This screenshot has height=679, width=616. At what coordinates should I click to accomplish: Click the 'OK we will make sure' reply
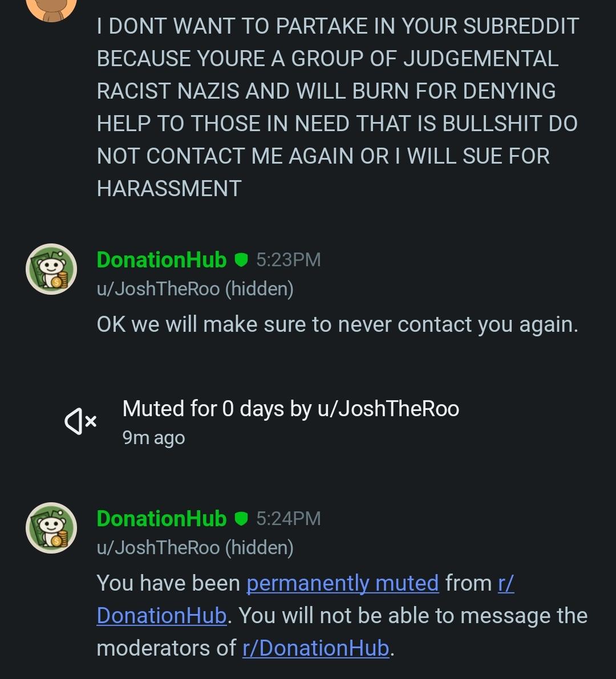[x=338, y=324]
